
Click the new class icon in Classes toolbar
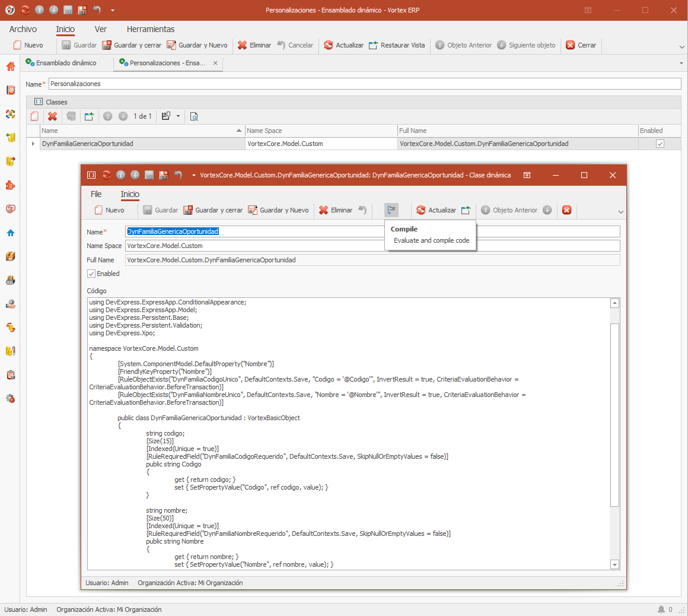click(34, 116)
